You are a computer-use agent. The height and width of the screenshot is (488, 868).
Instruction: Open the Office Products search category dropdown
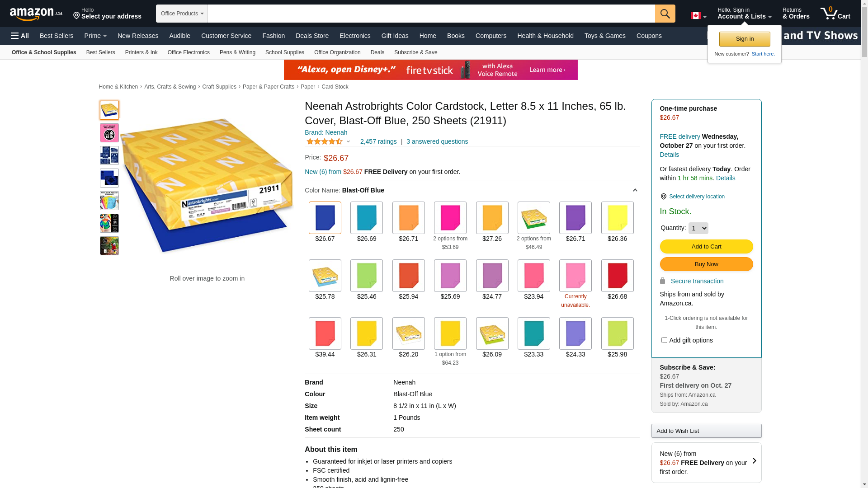click(182, 14)
